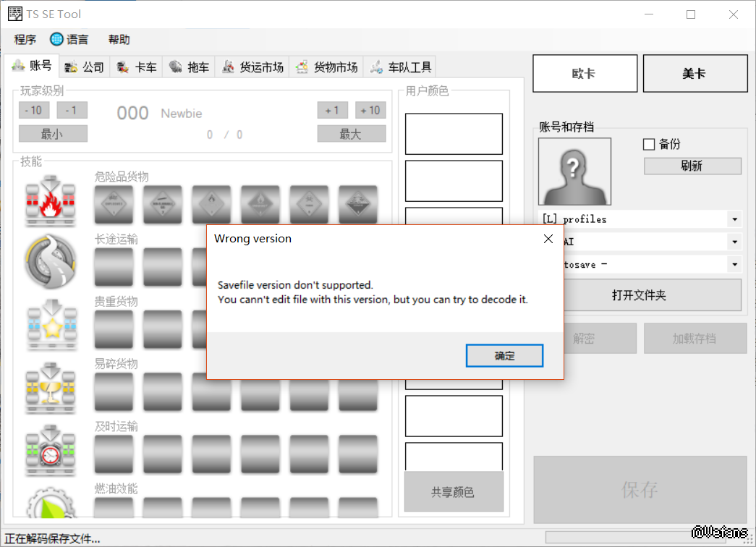Click the fuel economy 燃油效能 skill icon
This screenshot has height=547, width=756.
[x=51, y=503]
